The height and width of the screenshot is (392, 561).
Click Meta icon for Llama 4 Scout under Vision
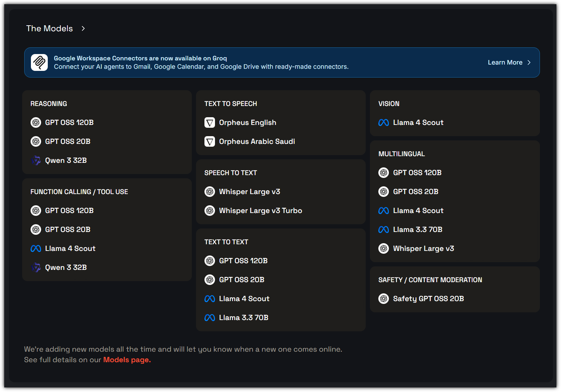[384, 122]
